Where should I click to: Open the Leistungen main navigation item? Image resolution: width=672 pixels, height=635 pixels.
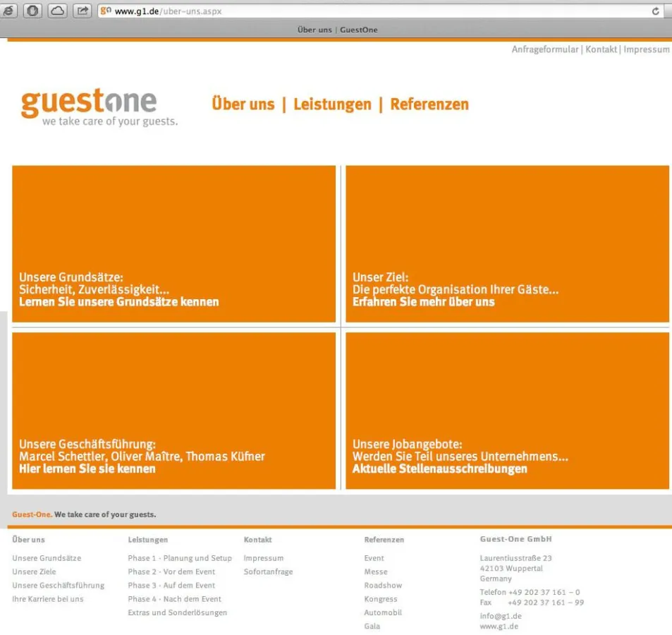pos(332,104)
